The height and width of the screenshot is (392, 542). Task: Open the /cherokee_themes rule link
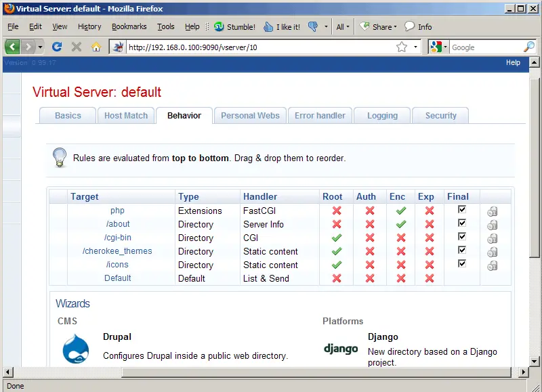pyautogui.click(x=117, y=251)
